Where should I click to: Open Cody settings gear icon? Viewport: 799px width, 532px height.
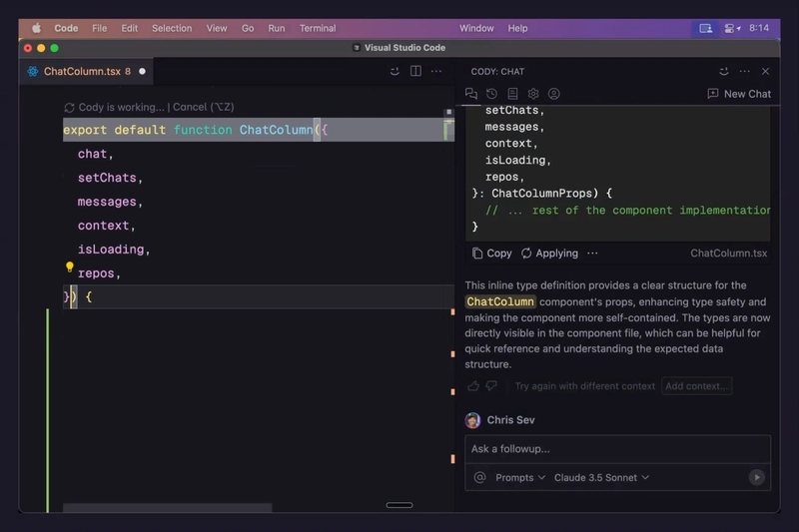[x=533, y=94]
